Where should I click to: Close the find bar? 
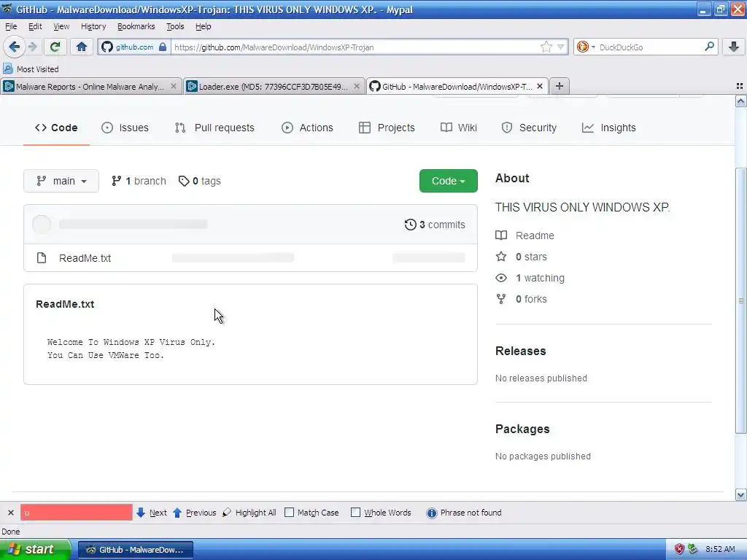(x=10, y=513)
